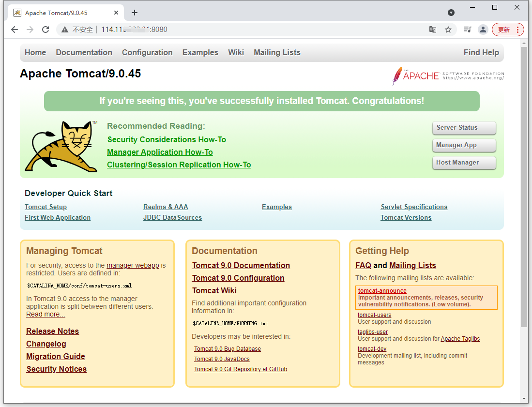The height and width of the screenshot is (407, 532).
Task: Open Configuration in the navigation bar
Action: [147, 53]
